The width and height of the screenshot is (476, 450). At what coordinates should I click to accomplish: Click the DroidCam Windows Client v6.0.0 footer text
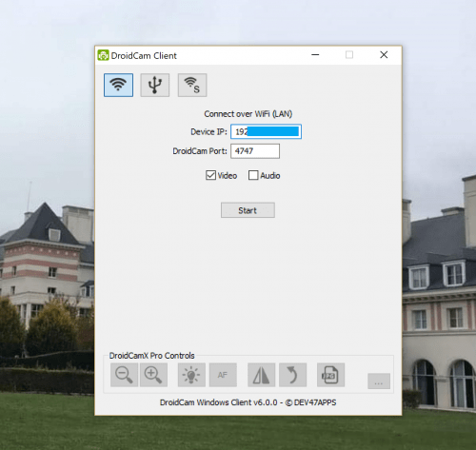point(248,402)
